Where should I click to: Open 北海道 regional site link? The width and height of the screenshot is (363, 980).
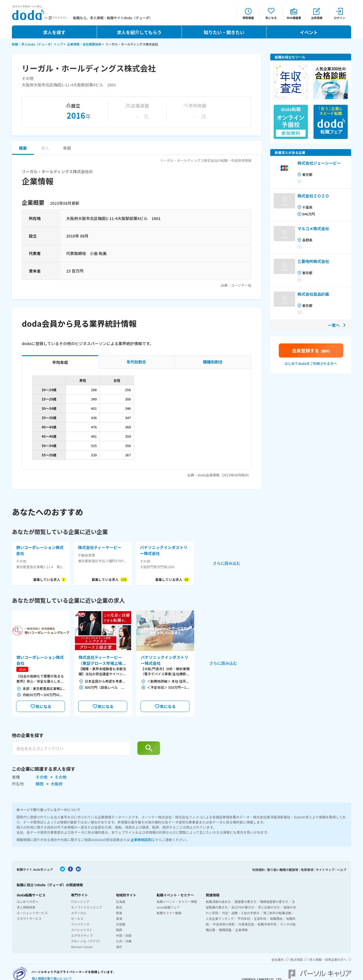tap(120, 902)
